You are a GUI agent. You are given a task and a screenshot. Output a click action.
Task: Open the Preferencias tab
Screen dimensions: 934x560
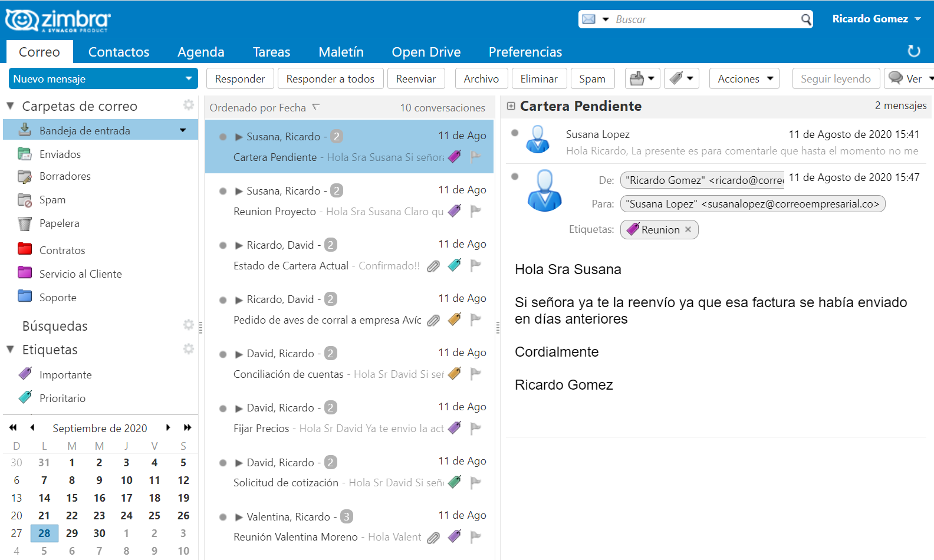[x=525, y=52]
